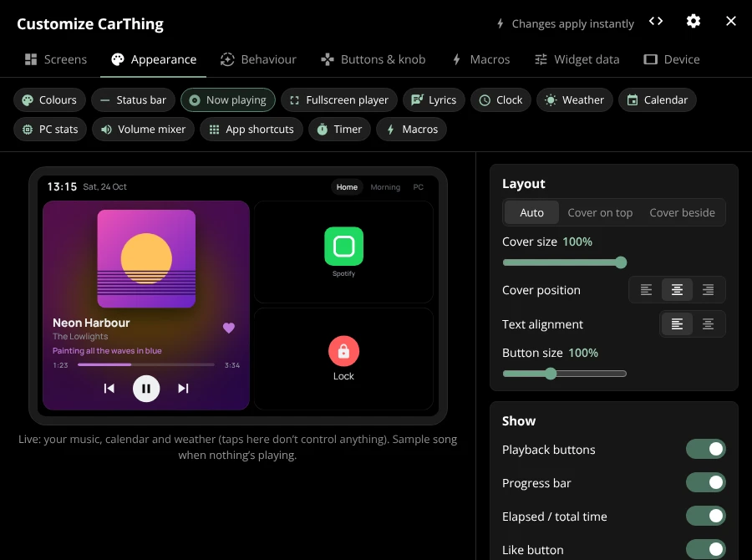Click the Home page pill in preview

(x=347, y=187)
